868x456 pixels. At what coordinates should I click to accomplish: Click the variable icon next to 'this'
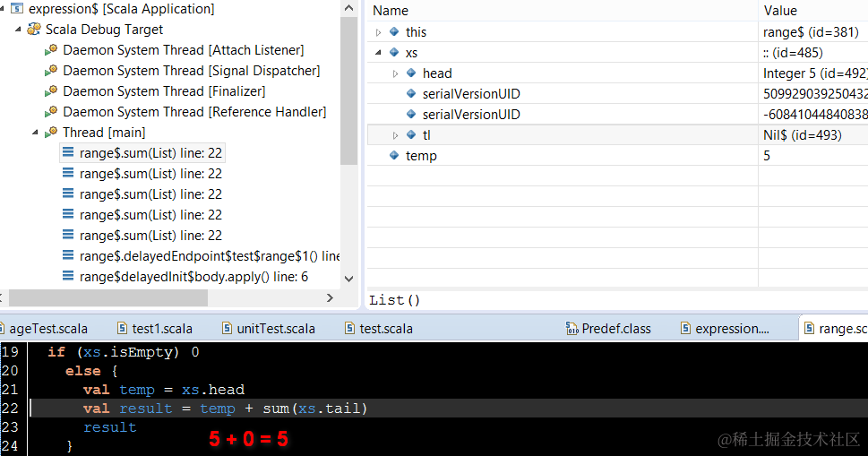[x=394, y=31]
